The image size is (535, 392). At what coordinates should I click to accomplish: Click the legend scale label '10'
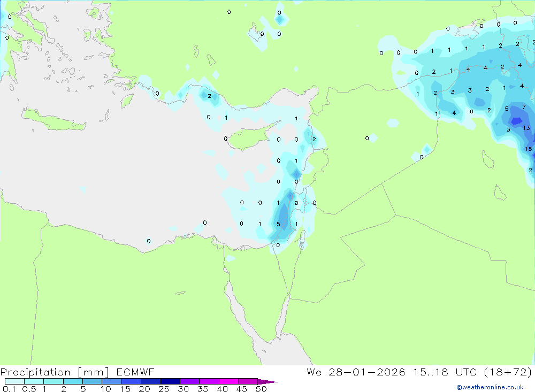click(105, 389)
